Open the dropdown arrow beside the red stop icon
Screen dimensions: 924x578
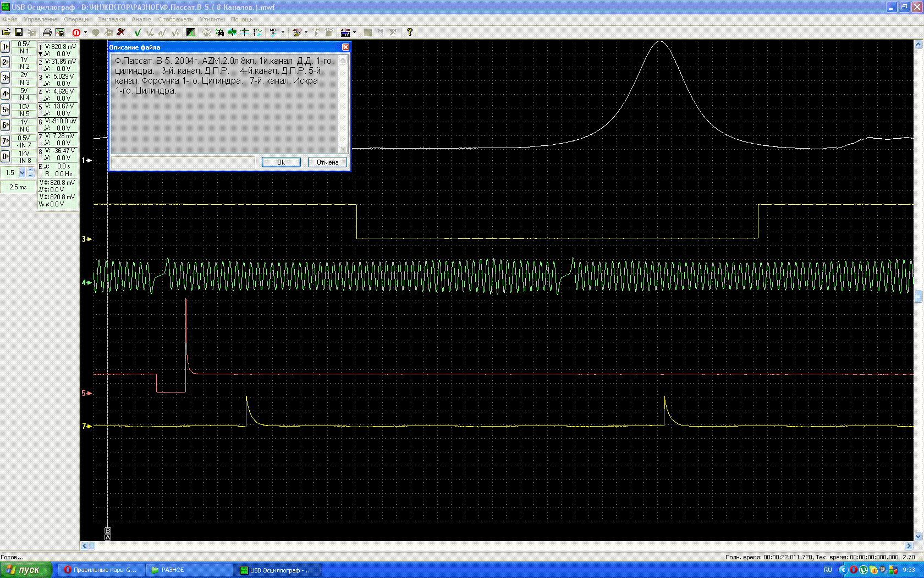85,32
